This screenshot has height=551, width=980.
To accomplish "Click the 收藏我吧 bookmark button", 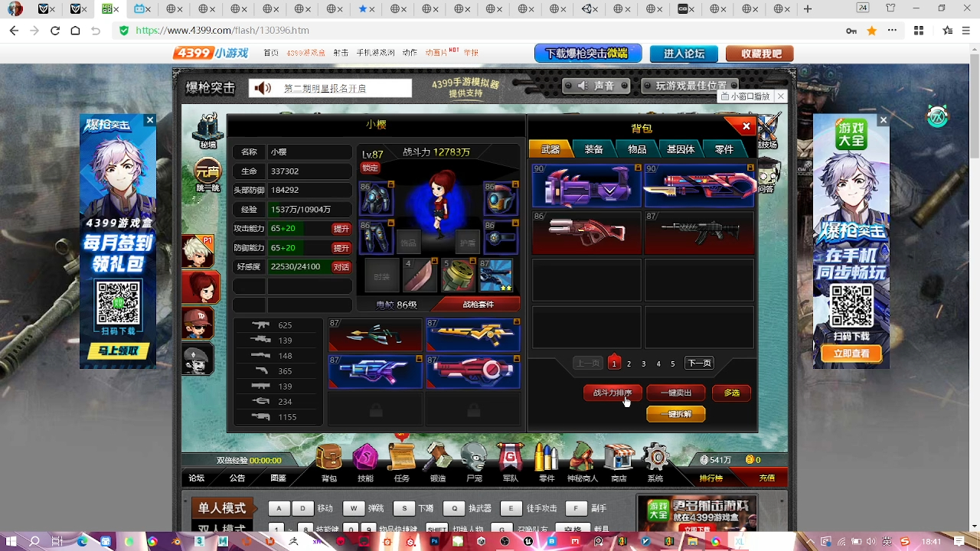I will (761, 54).
